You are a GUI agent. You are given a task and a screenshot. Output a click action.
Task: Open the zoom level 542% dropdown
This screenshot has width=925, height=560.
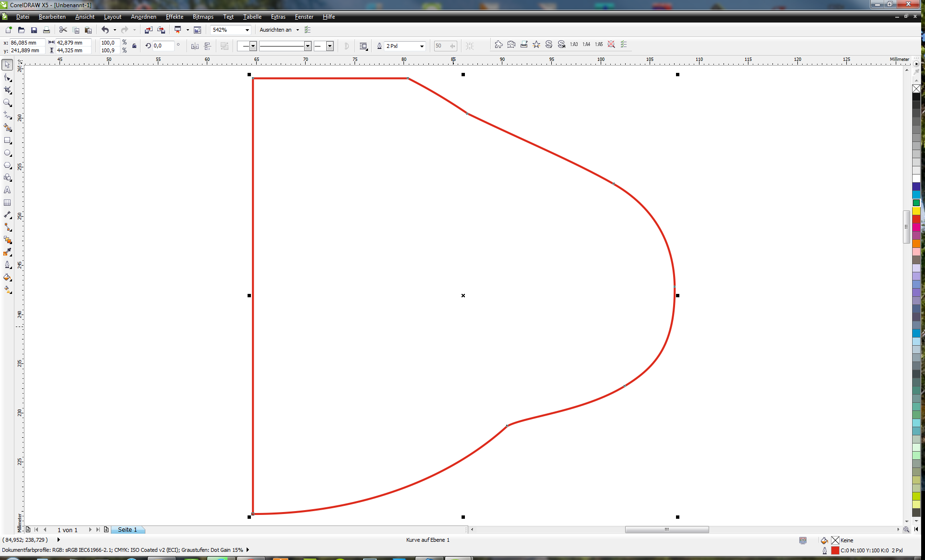247,30
